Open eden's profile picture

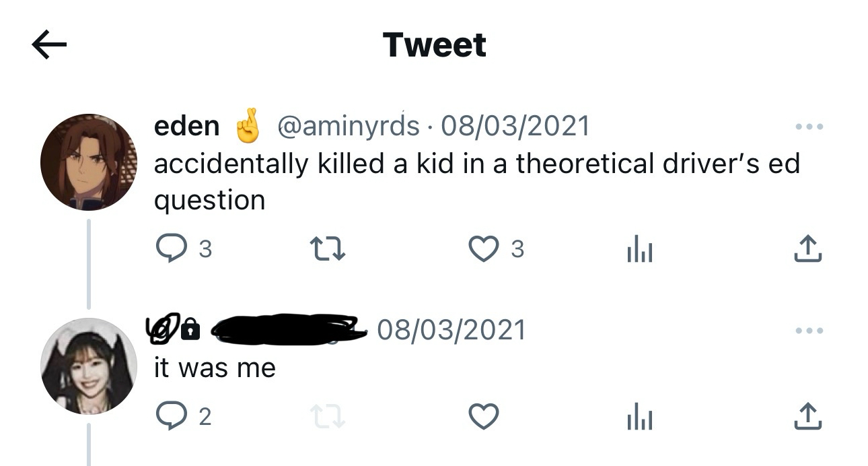point(88,162)
